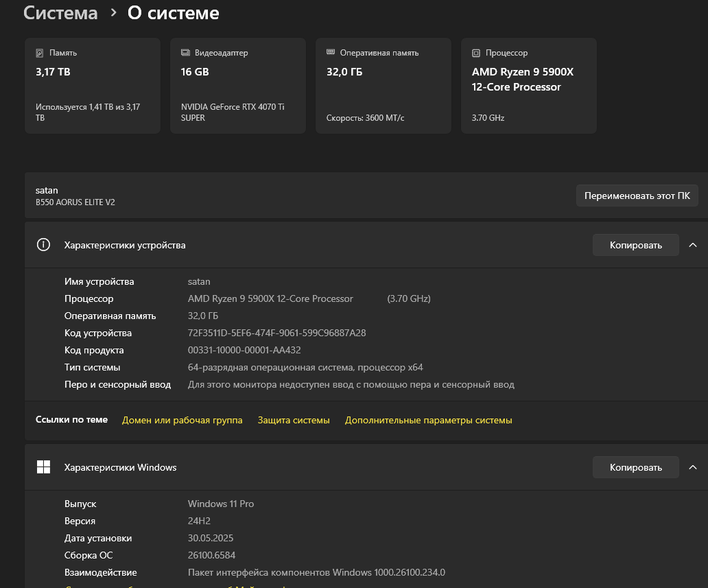Click Windows logo beside Характеристики Windows
The image size is (708, 588).
tap(43, 467)
